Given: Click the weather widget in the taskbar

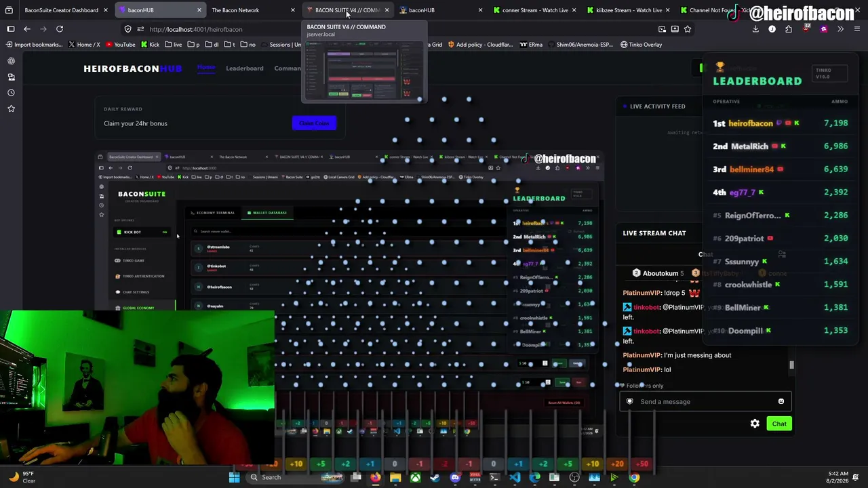Looking at the screenshot, I should click(21, 477).
